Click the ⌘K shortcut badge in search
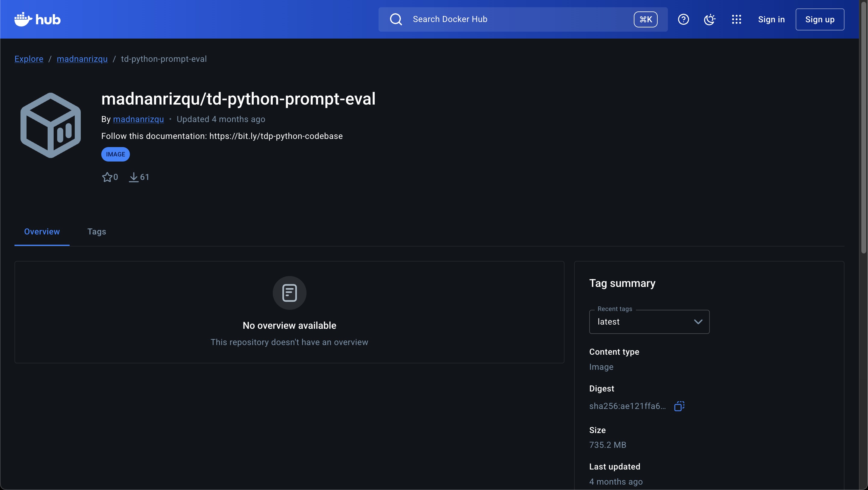Image resolution: width=868 pixels, height=490 pixels. pos(645,19)
